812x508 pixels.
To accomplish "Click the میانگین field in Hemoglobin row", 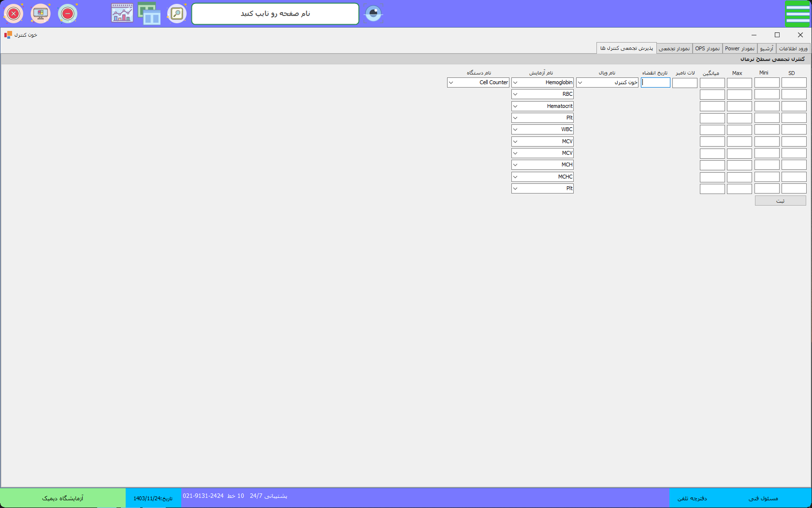I will (712, 83).
